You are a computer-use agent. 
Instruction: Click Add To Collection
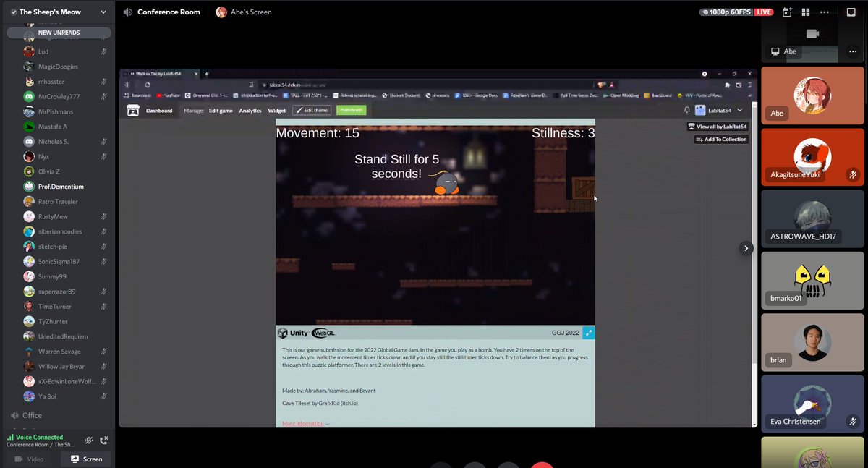(x=721, y=139)
